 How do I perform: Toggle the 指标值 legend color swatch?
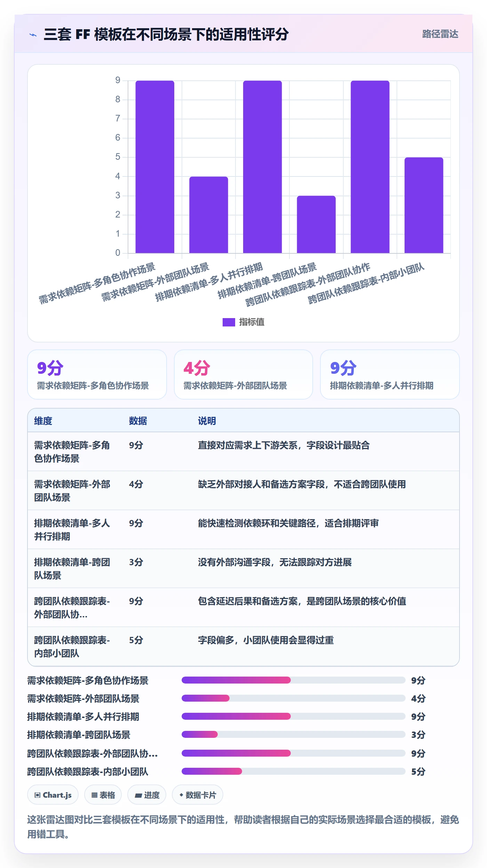point(229,322)
